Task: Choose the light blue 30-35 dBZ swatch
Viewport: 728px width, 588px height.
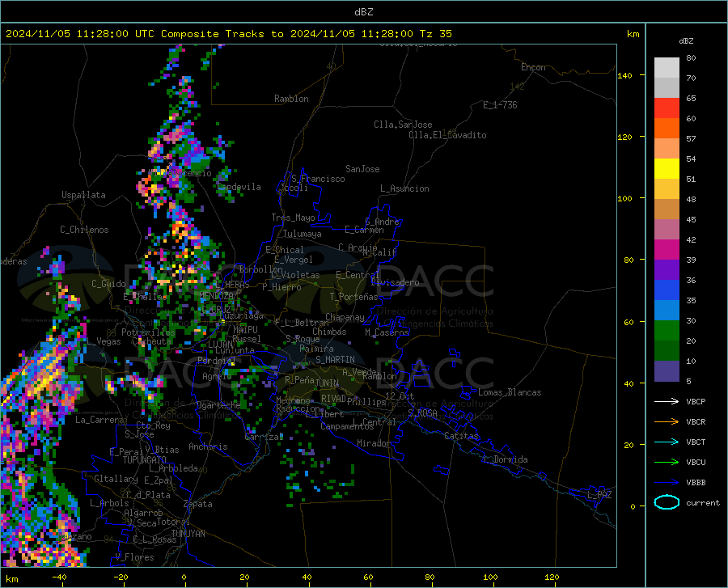Action: point(667,311)
